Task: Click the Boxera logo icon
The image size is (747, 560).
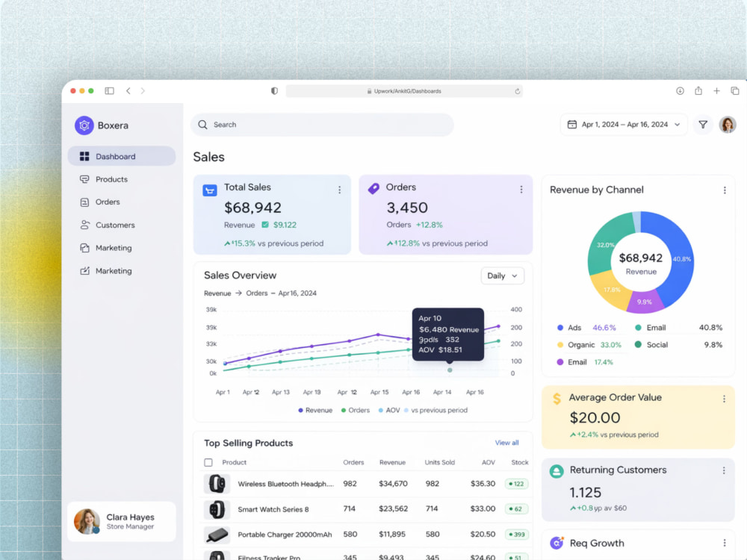Action: [84, 125]
